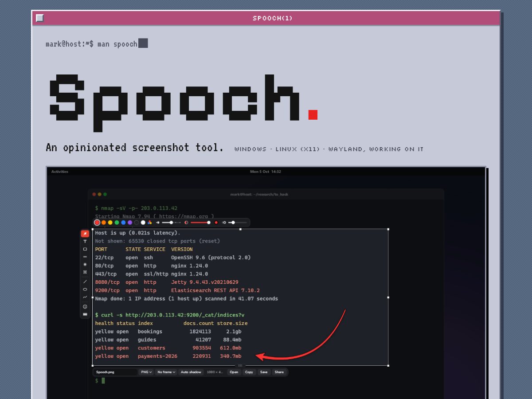
Task: Click the 'man spooch' command prompt text
Action: [x=117, y=44]
